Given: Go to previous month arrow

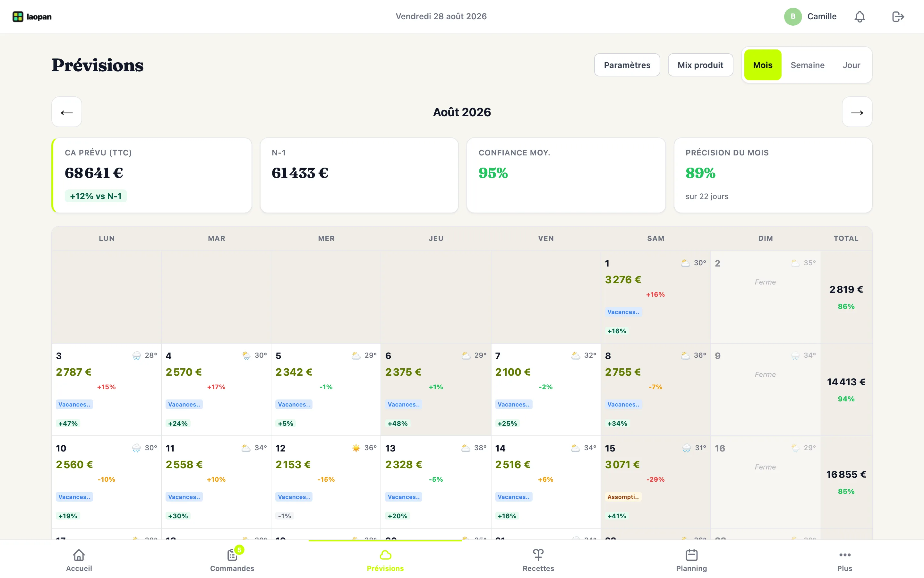Looking at the screenshot, I should [67, 112].
